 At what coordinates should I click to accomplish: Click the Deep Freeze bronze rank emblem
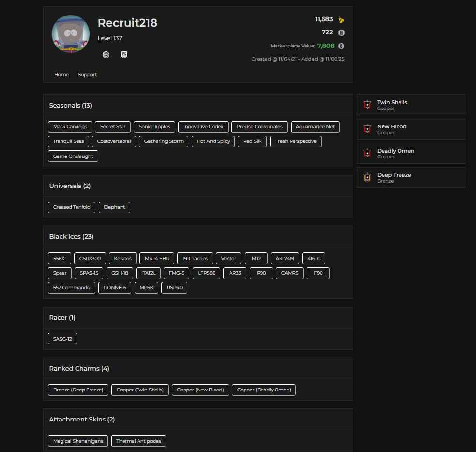[x=367, y=177]
